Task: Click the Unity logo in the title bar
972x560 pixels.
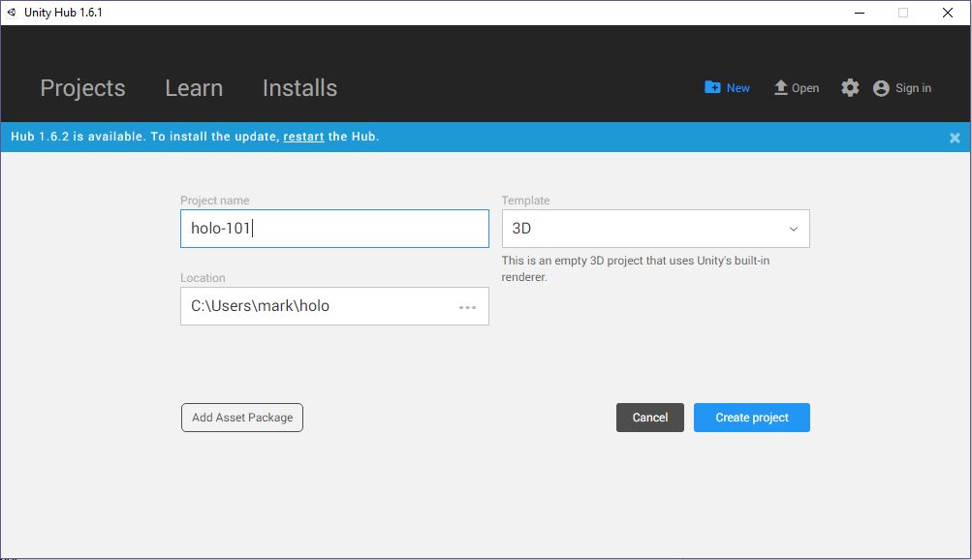Action: pos(12,13)
